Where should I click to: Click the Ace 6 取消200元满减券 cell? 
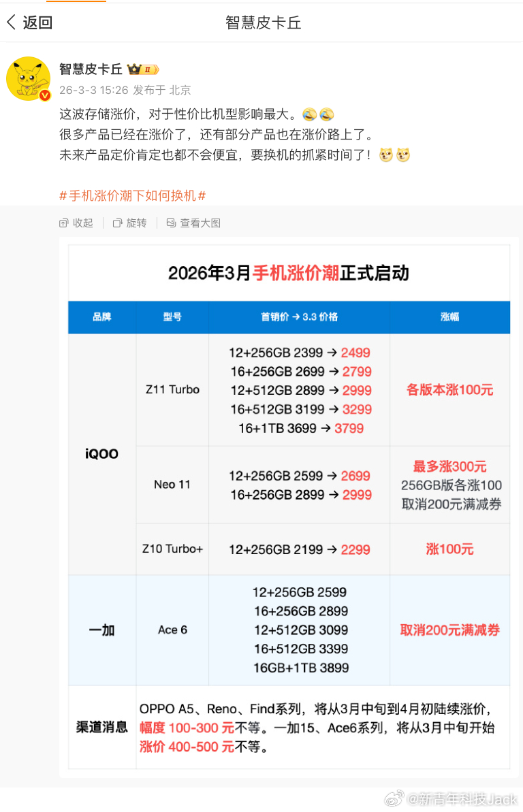(x=450, y=630)
